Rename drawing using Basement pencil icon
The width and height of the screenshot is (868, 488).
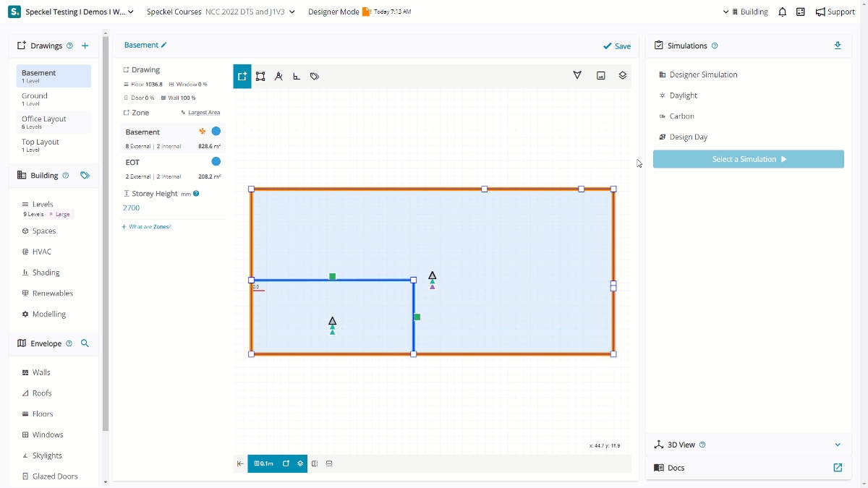point(164,45)
